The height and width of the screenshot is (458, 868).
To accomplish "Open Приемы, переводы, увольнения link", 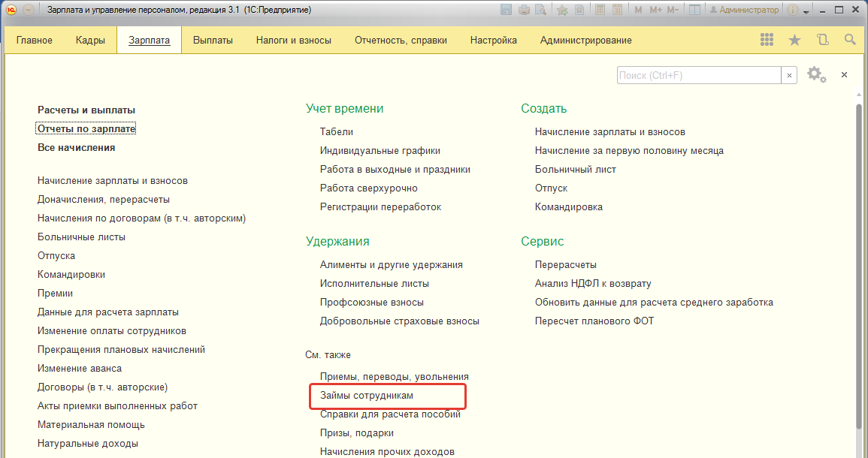I will coord(394,377).
